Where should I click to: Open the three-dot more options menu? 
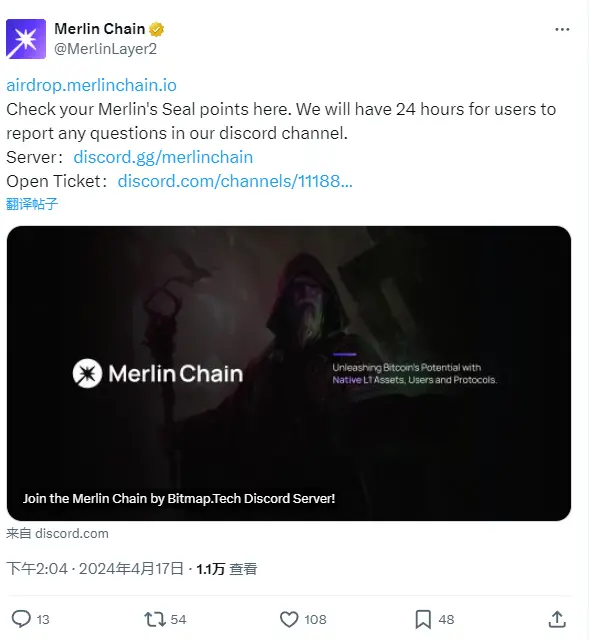coord(562,29)
